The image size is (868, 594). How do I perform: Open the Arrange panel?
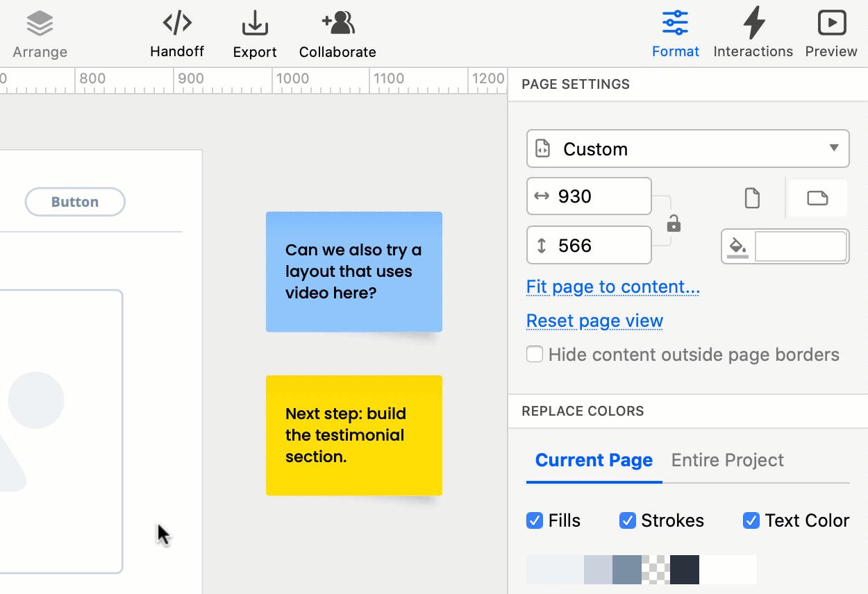point(40,31)
